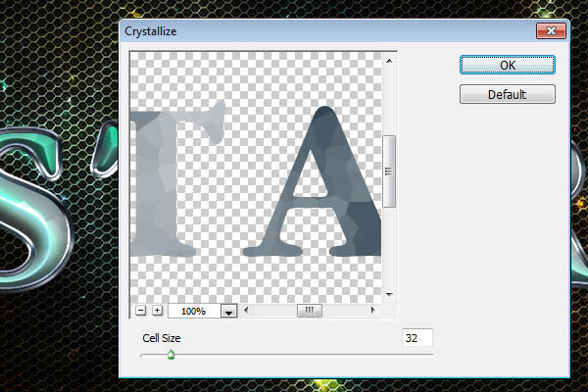Click the preview's horizontal scrollbar thumb
This screenshot has width=588, height=392.
pyautogui.click(x=310, y=311)
